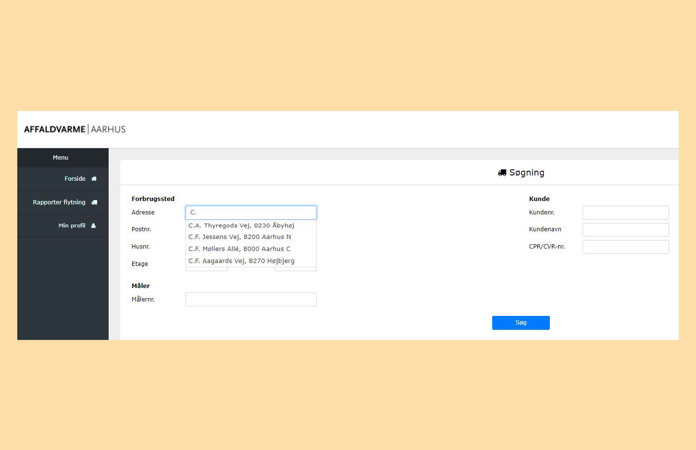Click the Husnr. label
Screen dimensions: 696x450
[x=141, y=247]
